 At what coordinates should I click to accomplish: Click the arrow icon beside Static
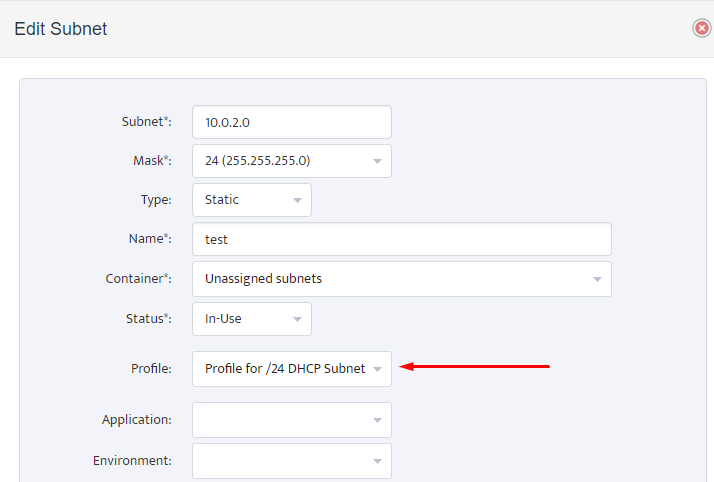point(297,200)
